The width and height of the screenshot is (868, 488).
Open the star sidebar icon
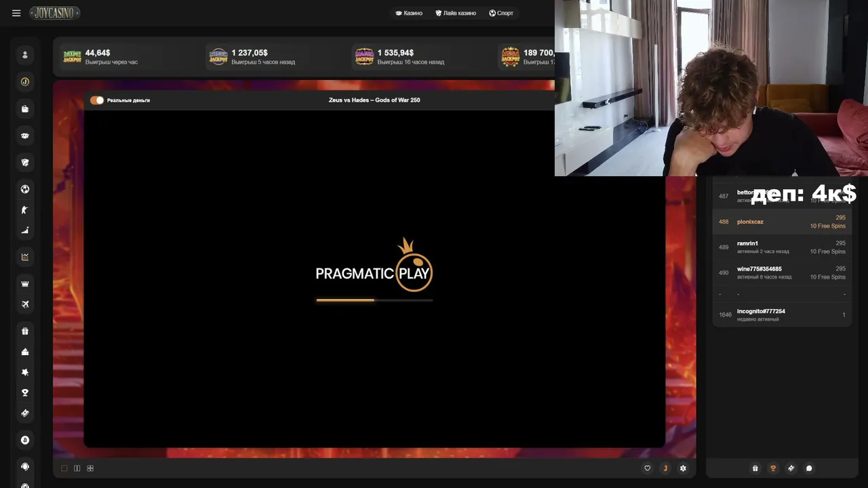coord(25,372)
